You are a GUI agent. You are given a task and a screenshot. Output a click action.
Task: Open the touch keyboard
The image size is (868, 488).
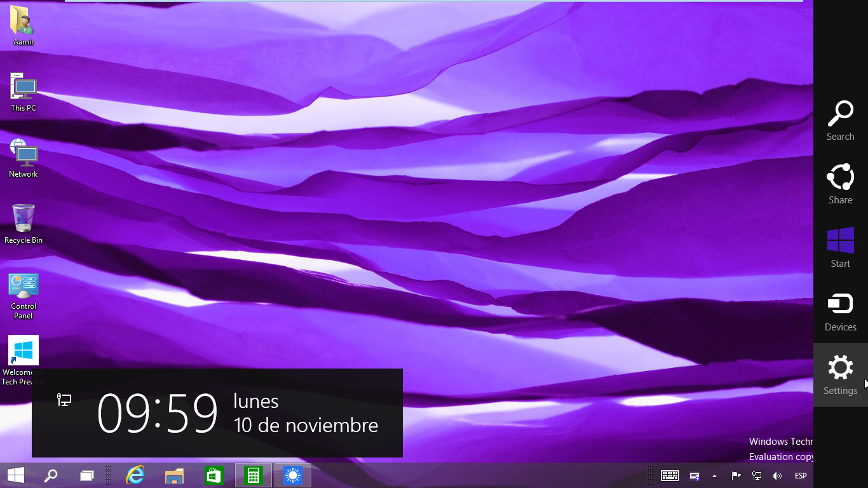click(x=670, y=476)
